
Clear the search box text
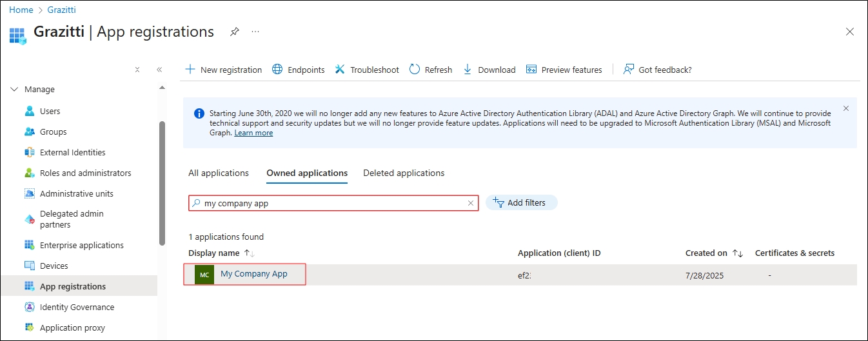tap(471, 203)
